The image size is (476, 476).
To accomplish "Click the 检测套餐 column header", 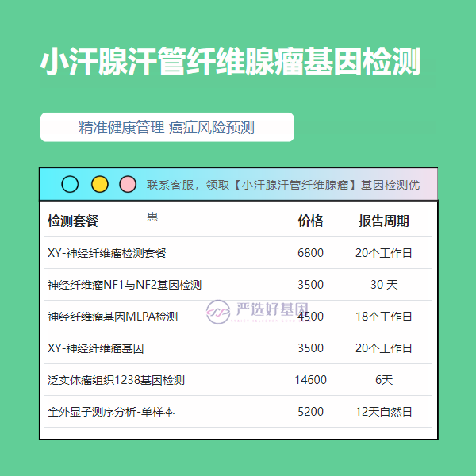I will tap(73, 221).
